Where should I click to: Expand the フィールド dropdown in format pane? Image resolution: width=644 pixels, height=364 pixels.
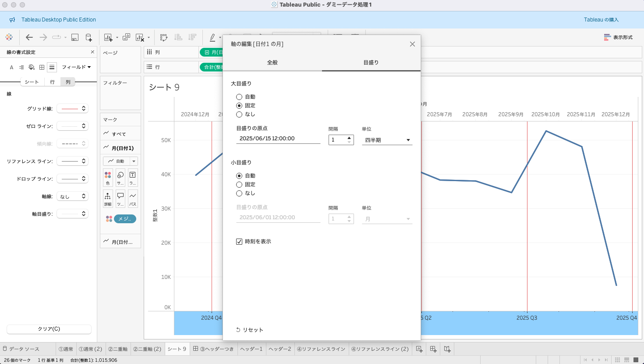coord(76,67)
